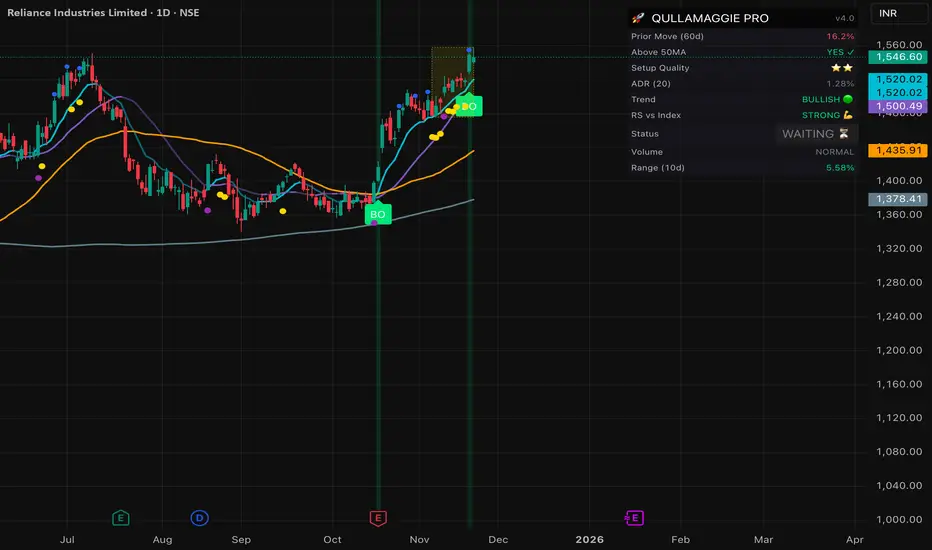Click the 1,360.00 price axis label
This screenshot has height=550, width=932.
tap(899, 215)
